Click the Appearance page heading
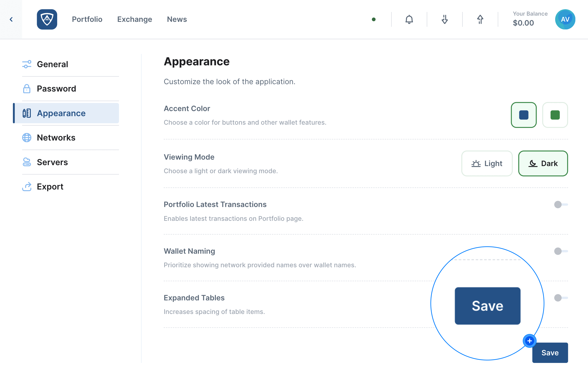 click(x=197, y=61)
